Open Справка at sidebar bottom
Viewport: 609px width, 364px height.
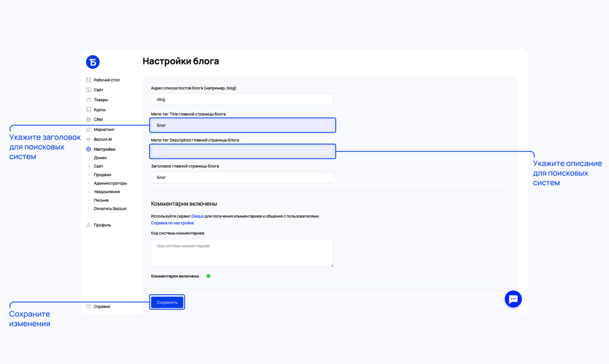[x=102, y=306]
